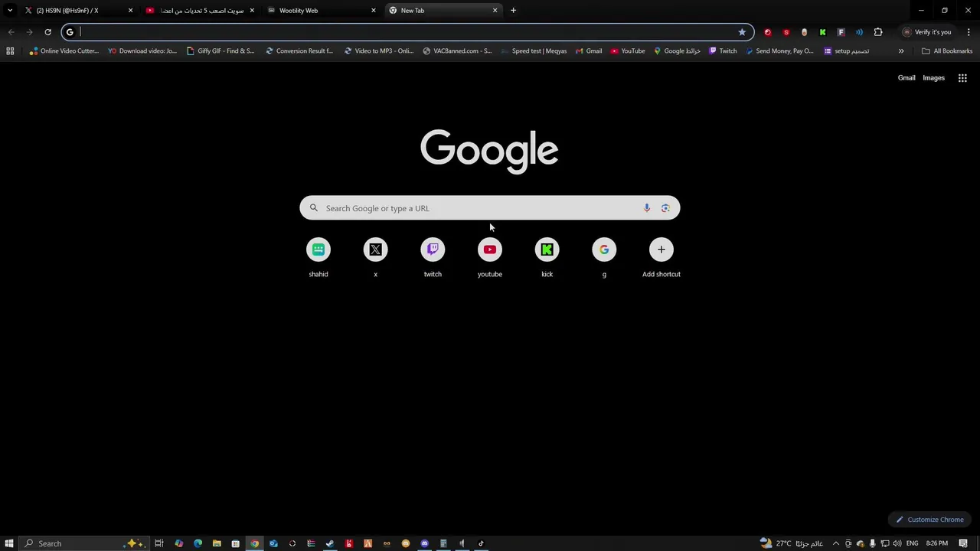The width and height of the screenshot is (980, 551).
Task: Click the green K extension icon
Action: click(x=822, y=32)
